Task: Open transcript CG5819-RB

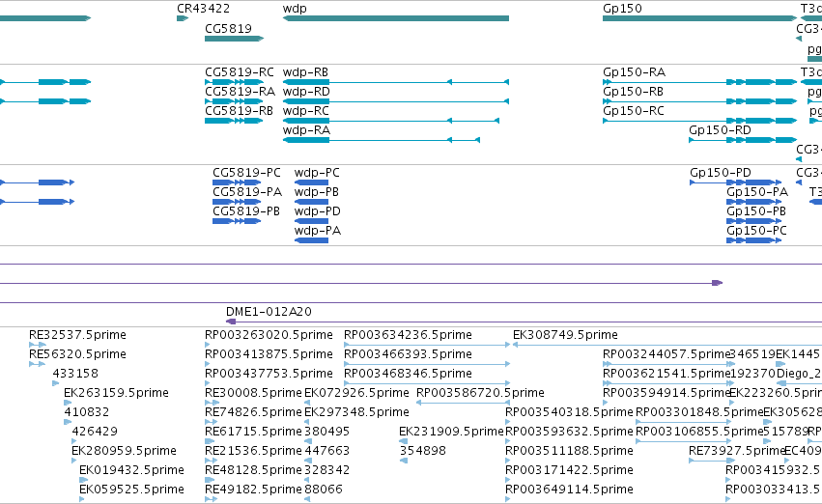Action: 239,111
